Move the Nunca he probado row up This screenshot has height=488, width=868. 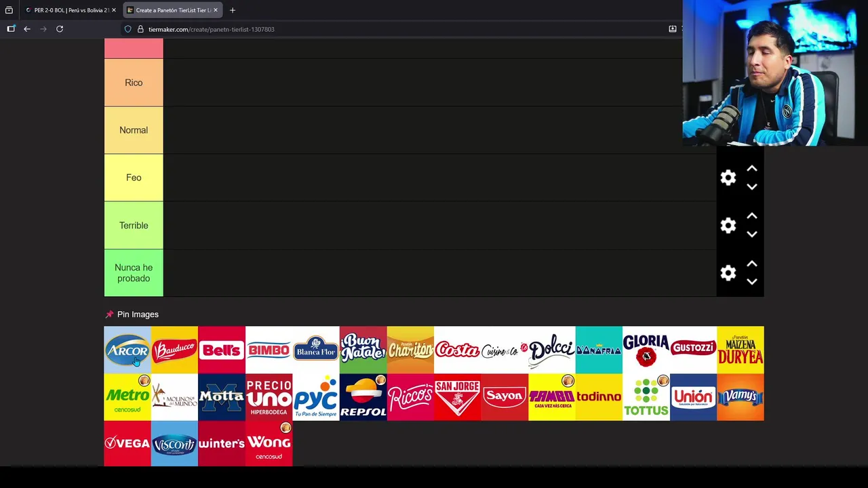click(x=752, y=264)
